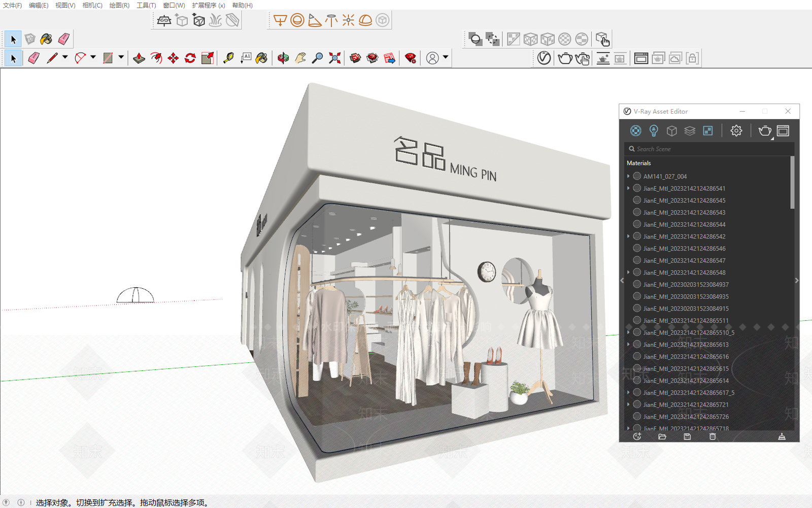812x508 pixels.
Task: Open Settings gear in Asset Editor
Action: point(736,131)
